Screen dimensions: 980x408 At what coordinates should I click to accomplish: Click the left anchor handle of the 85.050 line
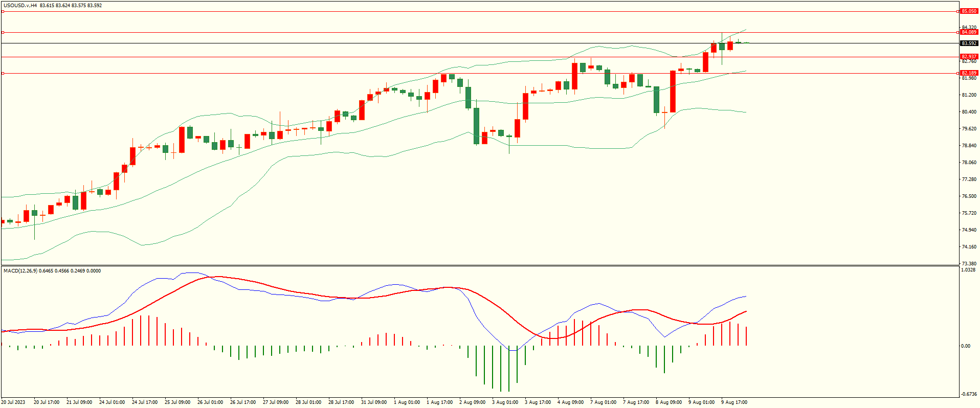tap(3, 11)
